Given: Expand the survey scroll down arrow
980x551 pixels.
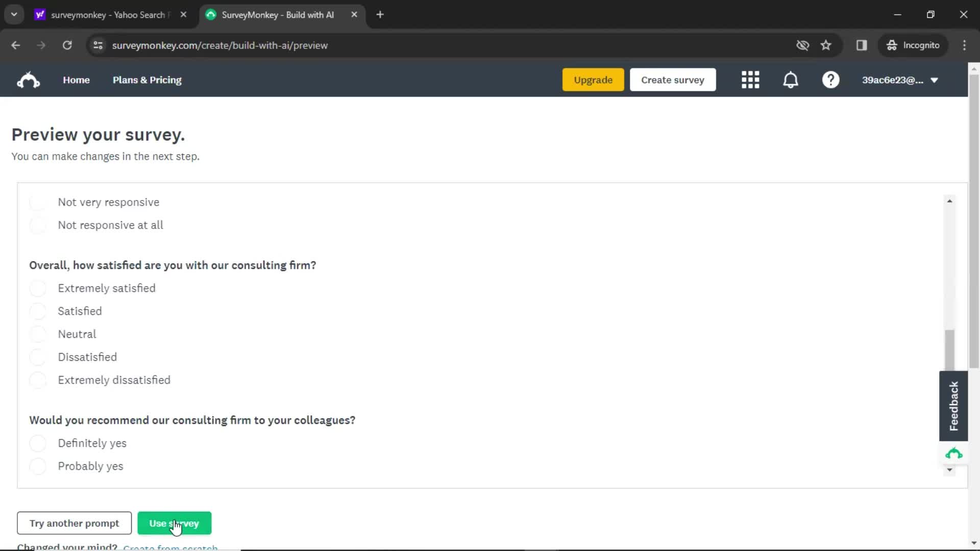Looking at the screenshot, I should pos(950,469).
